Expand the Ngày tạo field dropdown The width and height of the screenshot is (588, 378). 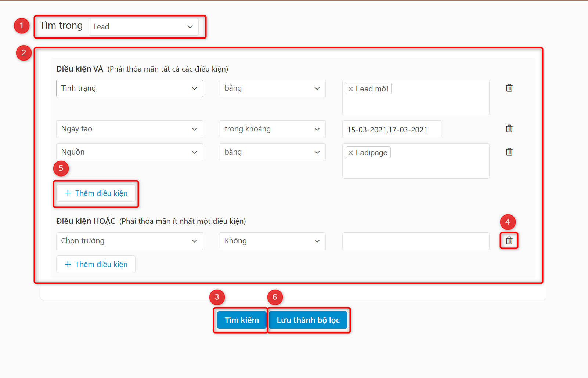click(x=129, y=129)
